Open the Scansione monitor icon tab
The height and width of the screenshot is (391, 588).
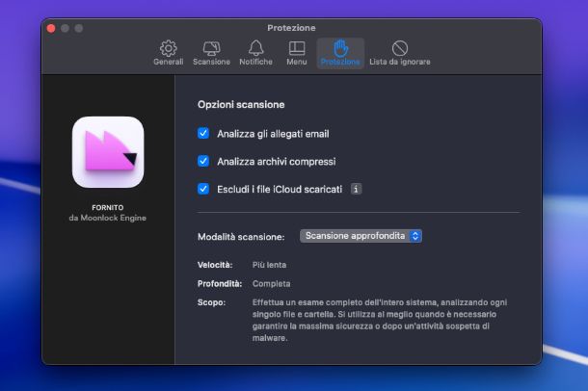pos(211,53)
